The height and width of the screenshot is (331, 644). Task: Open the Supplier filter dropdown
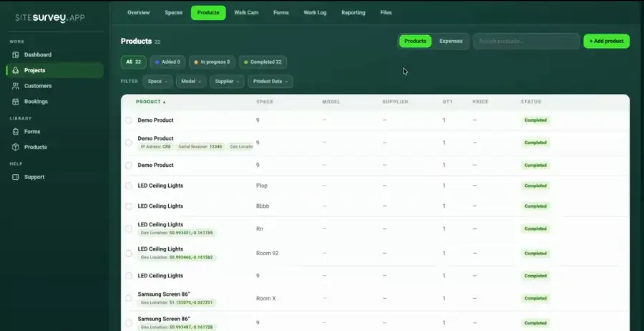(x=227, y=82)
